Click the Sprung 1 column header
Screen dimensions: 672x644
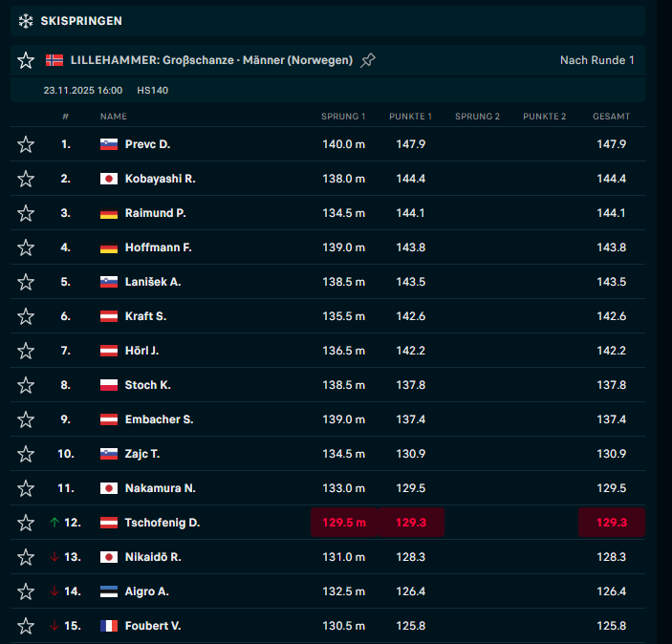pyautogui.click(x=343, y=117)
